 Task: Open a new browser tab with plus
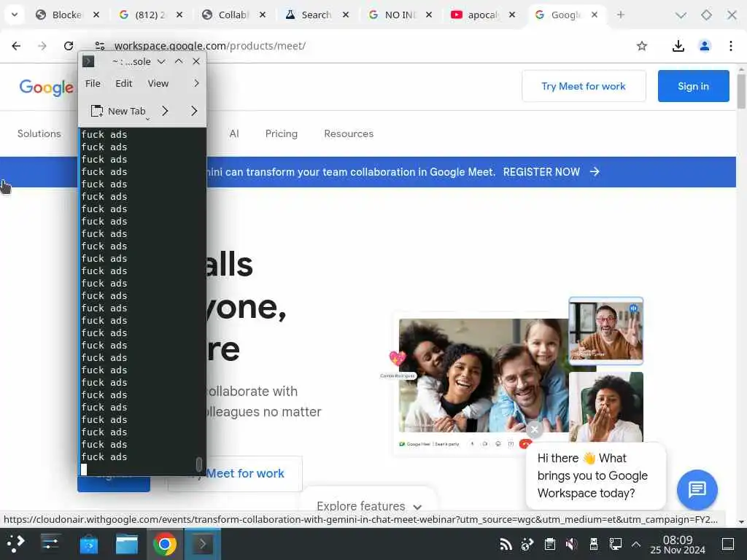click(x=620, y=15)
